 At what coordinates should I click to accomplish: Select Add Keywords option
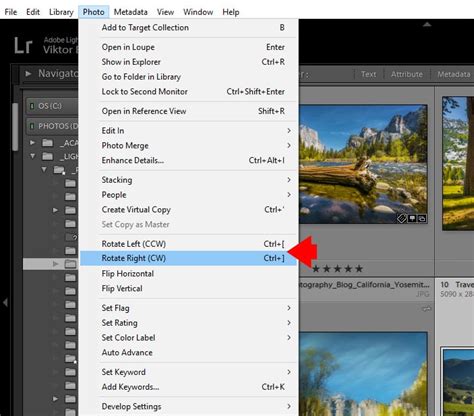pyautogui.click(x=188, y=387)
